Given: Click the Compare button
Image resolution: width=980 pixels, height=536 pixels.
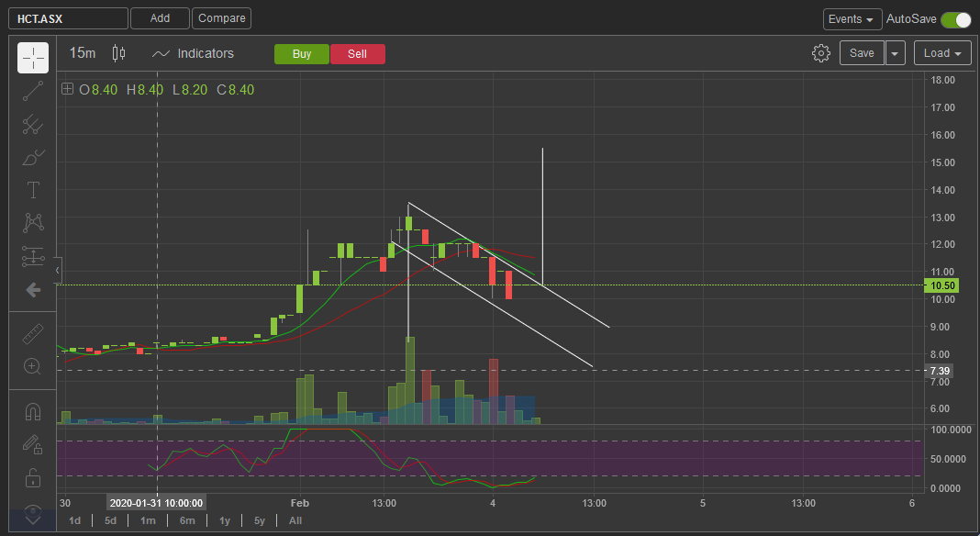Looking at the screenshot, I should pyautogui.click(x=222, y=18).
